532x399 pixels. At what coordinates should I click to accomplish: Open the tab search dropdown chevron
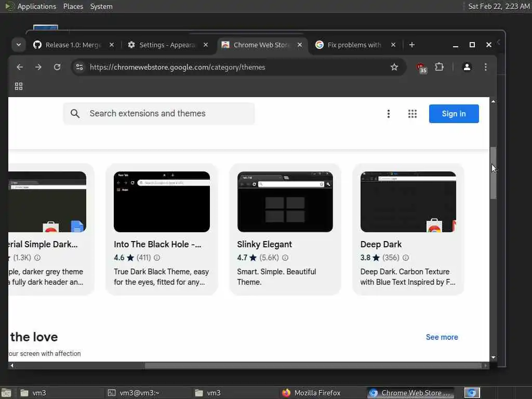coord(19,45)
